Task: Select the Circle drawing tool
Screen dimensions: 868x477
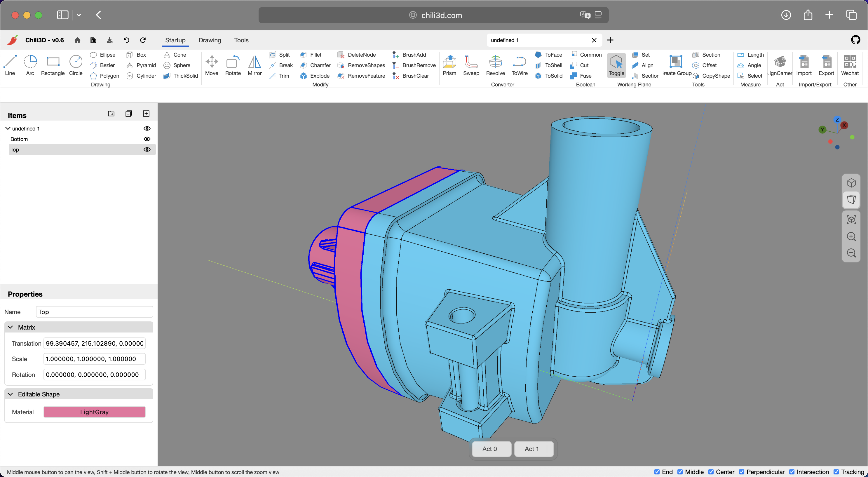Action: click(76, 65)
